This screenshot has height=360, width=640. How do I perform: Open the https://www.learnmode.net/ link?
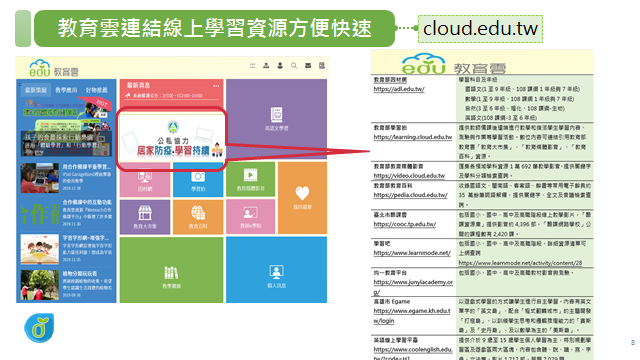click(412, 253)
